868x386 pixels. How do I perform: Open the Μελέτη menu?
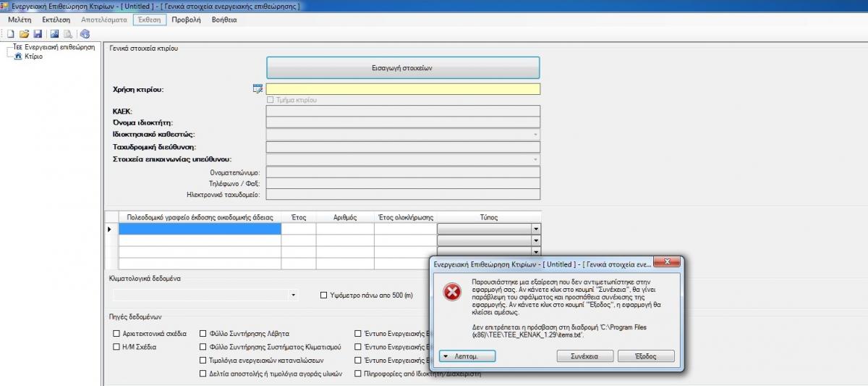point(20,20)
